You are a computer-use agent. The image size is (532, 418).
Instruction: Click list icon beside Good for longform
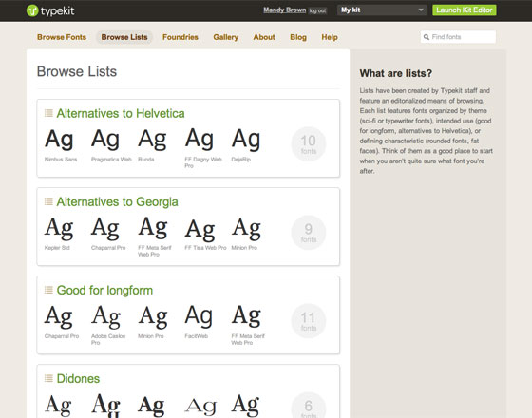[48, 290]
